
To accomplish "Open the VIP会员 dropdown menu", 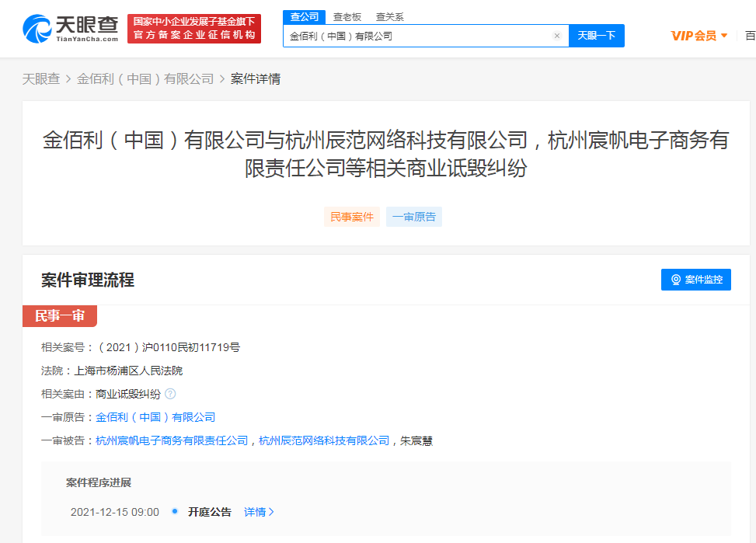I will (699, 36).
